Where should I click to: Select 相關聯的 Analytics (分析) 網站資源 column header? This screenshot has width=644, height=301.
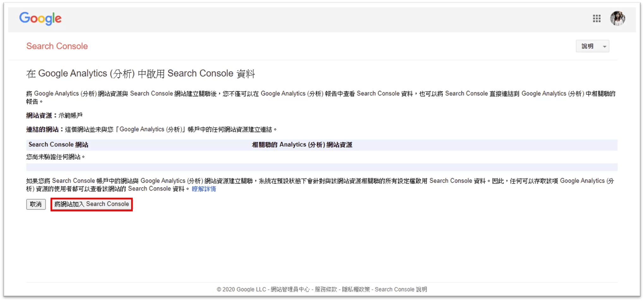pyautogui.click(x=302, y=145)
